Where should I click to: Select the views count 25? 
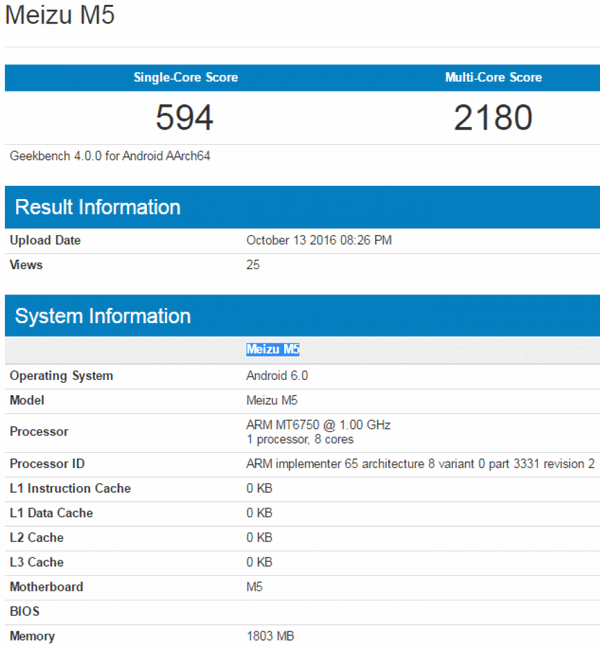click(x=253, y=265)
